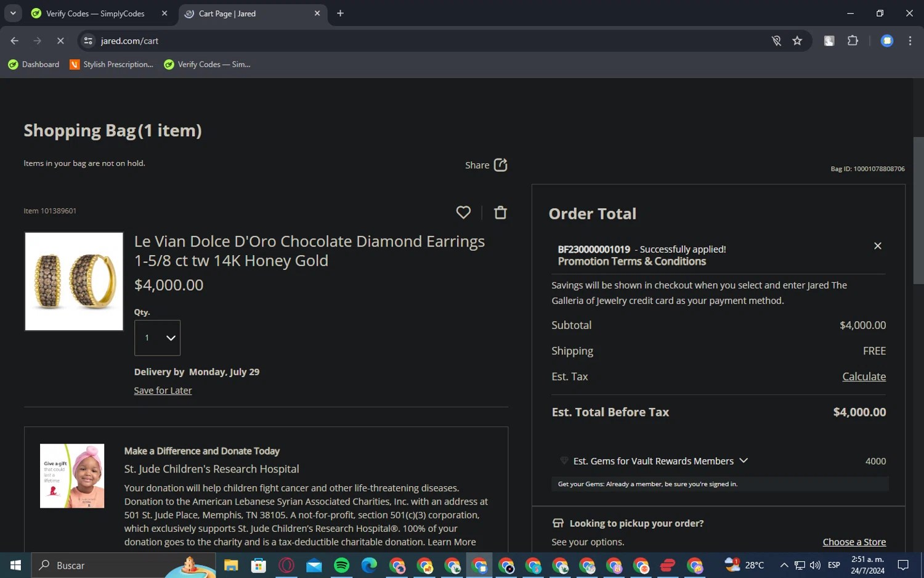Open the weather widget showing 28°C
924x578 pixels.
point(744,565)
